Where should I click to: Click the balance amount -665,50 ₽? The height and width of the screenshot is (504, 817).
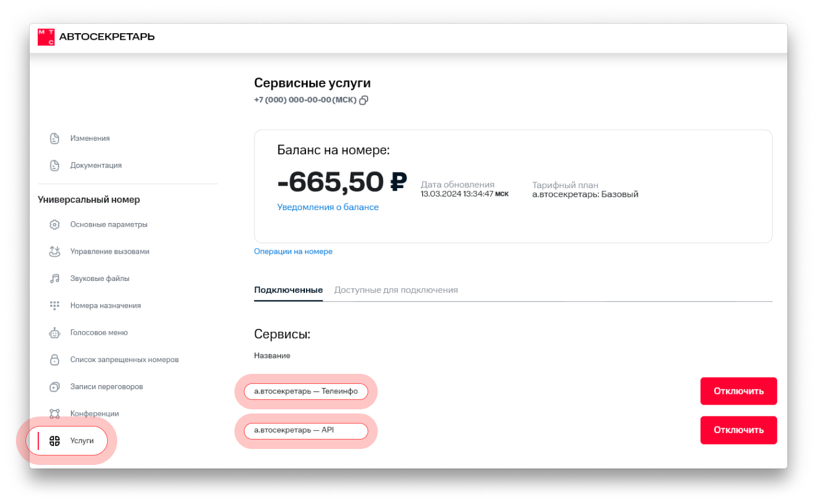pos(342,182)
